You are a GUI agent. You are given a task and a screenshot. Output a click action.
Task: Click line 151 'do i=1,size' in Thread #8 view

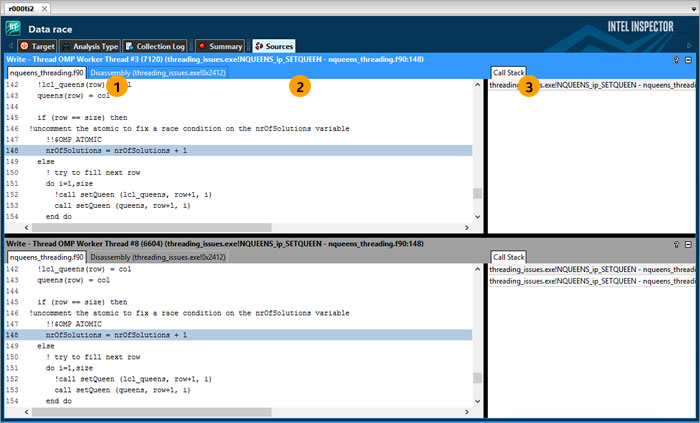[x=69, y=368]
